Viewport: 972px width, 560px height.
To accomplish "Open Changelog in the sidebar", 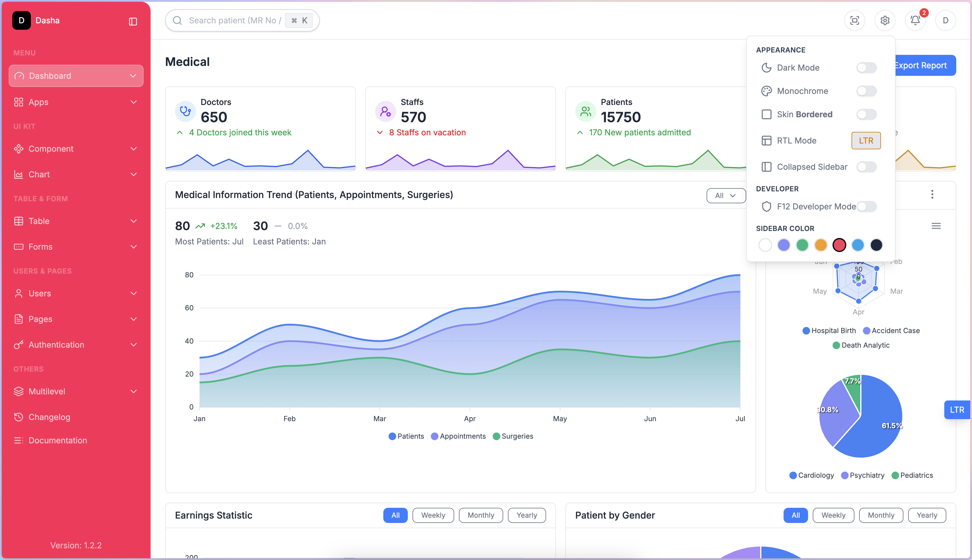I will click(49, 417).
